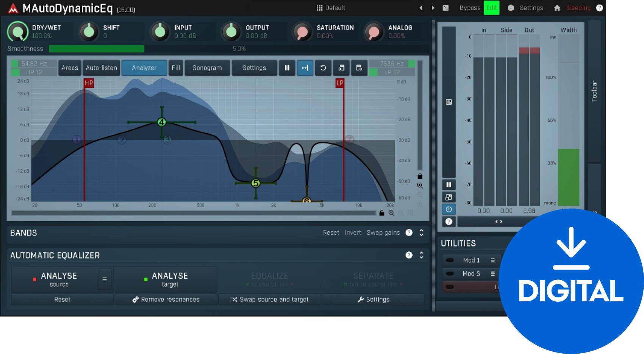Open the Analyse source menu
Screen dimensions: 644x354
pyautogui.click(x=105, y=279)
